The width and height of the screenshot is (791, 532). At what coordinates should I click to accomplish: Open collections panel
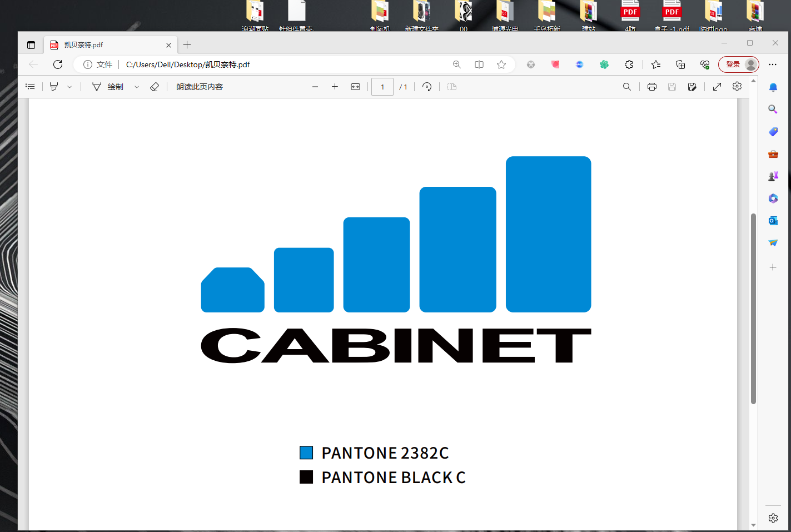[680, 64]
